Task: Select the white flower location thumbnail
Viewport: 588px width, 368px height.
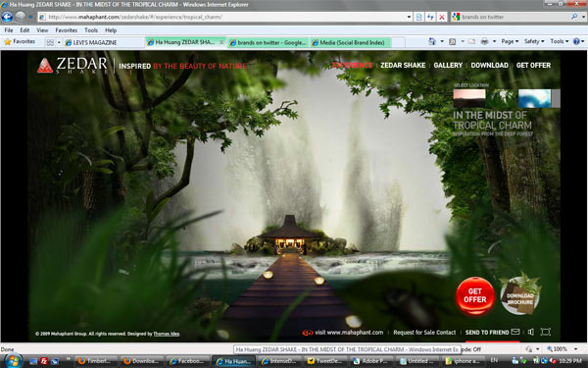Action: coord(502,98)
